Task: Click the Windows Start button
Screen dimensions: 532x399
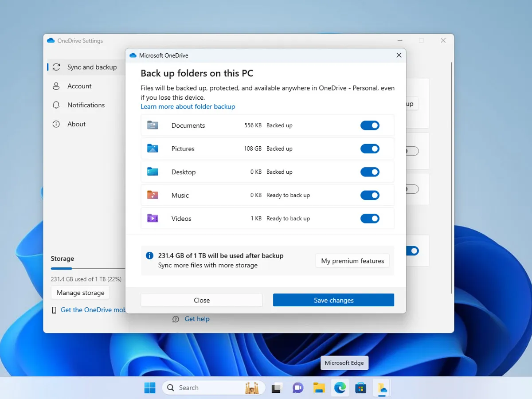Action: point(150,388)
